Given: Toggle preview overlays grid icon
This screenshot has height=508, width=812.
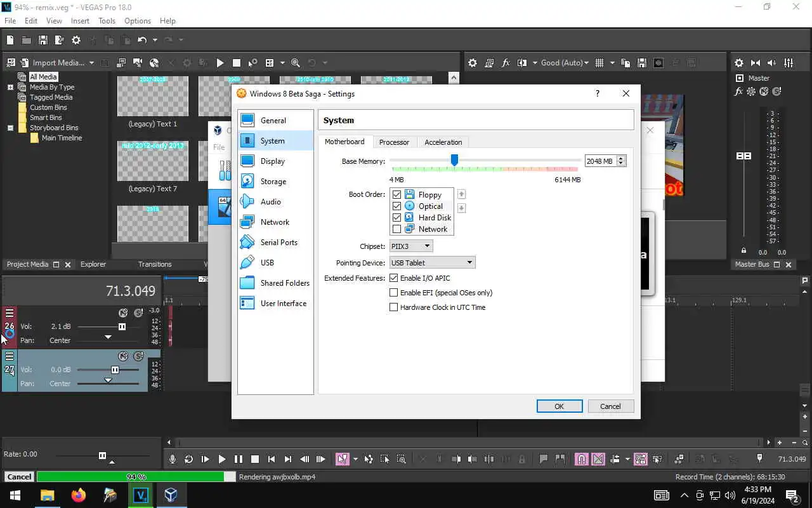Looking at the screenshot, I should [x=599, y=63].
